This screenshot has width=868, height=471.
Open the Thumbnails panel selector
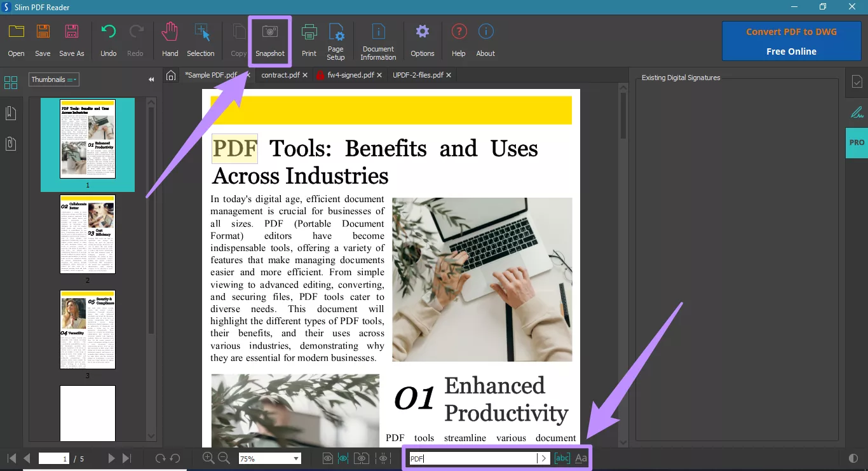coord(53,79)
